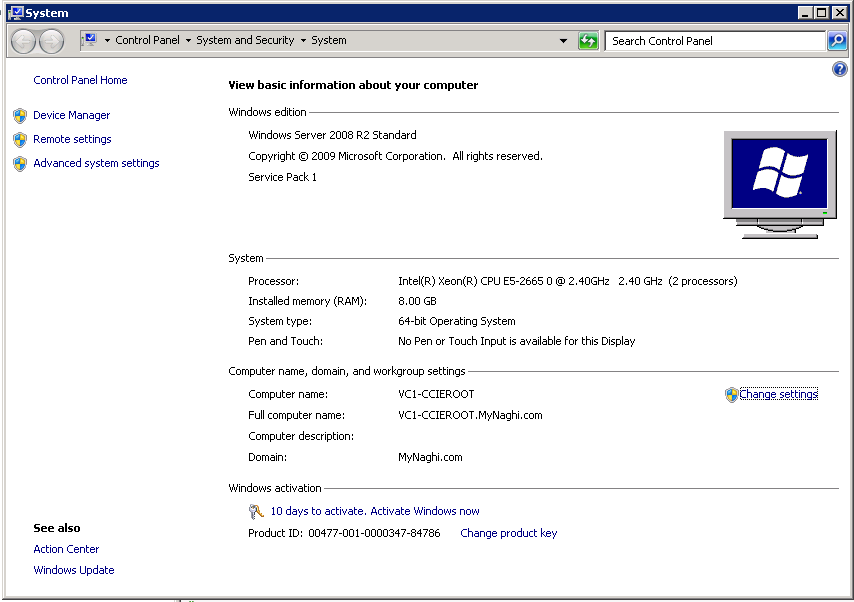Click the computer icon in address bar
This screenshot has height=602, width=854.
tap(89, 41)
